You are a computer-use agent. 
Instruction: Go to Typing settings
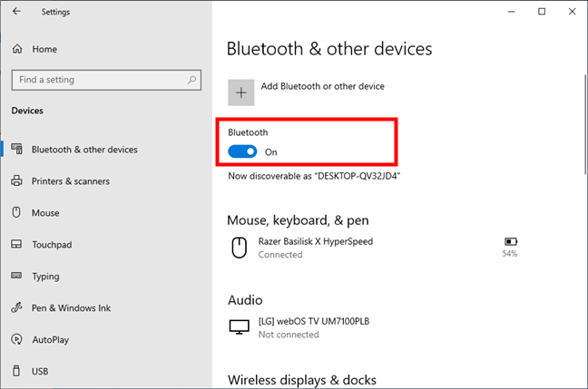point(45,277)
